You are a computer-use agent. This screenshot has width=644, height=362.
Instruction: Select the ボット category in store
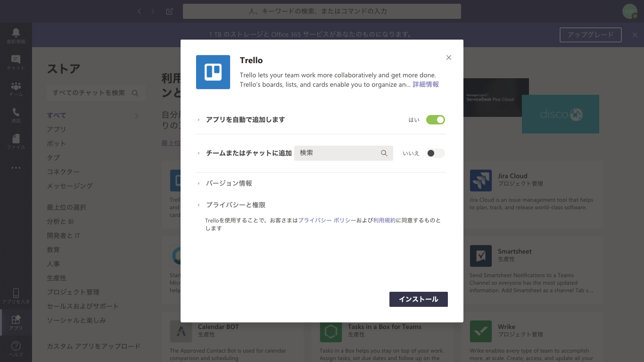(56, 143)
